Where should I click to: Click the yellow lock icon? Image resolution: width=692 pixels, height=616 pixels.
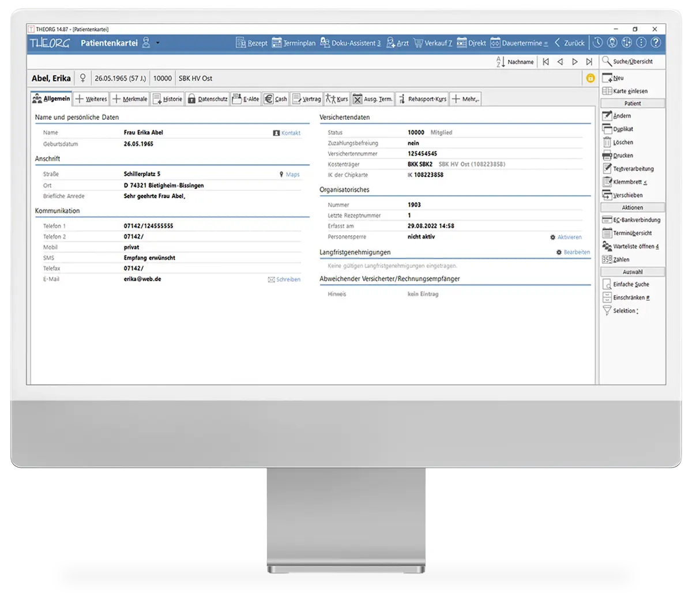[590, 78]
